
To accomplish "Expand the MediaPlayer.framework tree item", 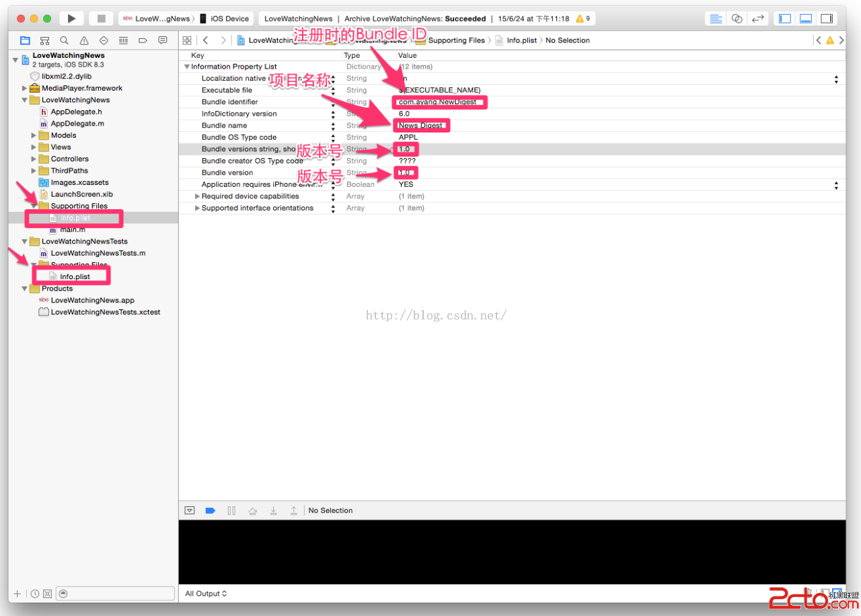I will pos(25,88).
